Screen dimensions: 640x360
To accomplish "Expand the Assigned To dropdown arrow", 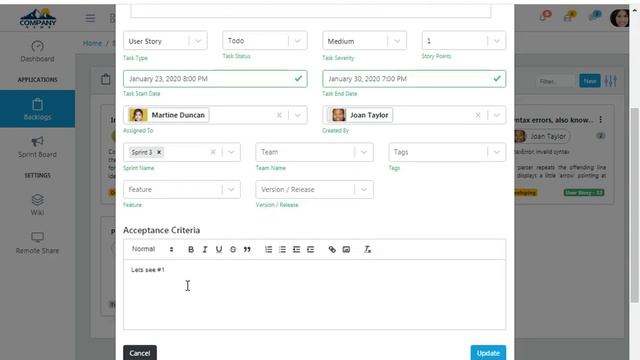I will tap(298, 115).
